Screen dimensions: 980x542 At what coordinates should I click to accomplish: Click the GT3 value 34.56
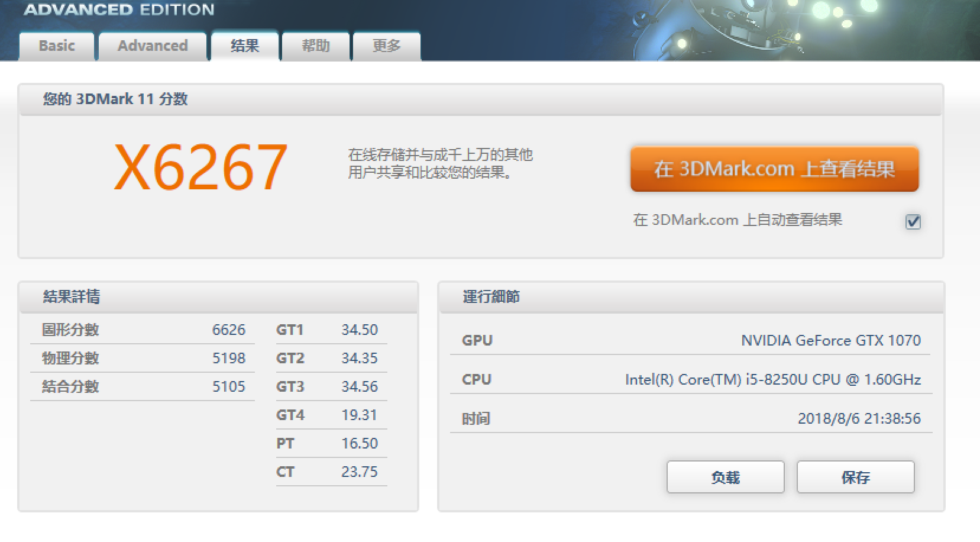[360, 386]
